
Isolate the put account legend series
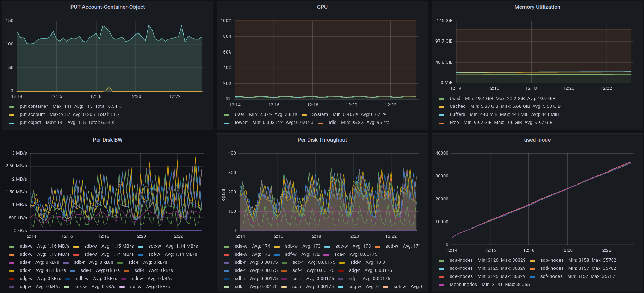[x=32, y=114]
